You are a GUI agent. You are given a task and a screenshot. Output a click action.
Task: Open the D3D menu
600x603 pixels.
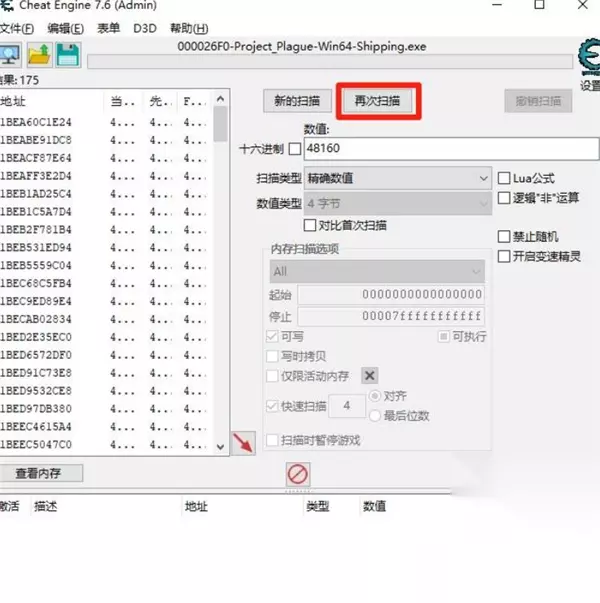pos(145,28)
